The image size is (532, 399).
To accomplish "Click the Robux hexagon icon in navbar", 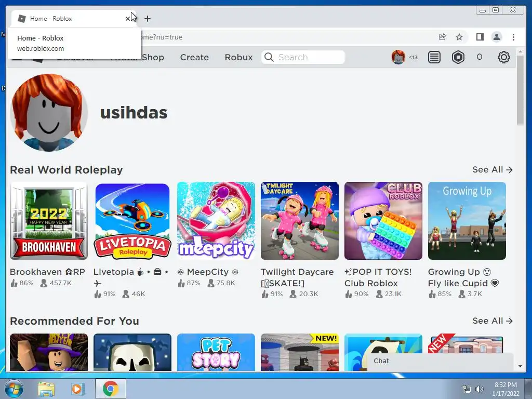I will [458, 57].
